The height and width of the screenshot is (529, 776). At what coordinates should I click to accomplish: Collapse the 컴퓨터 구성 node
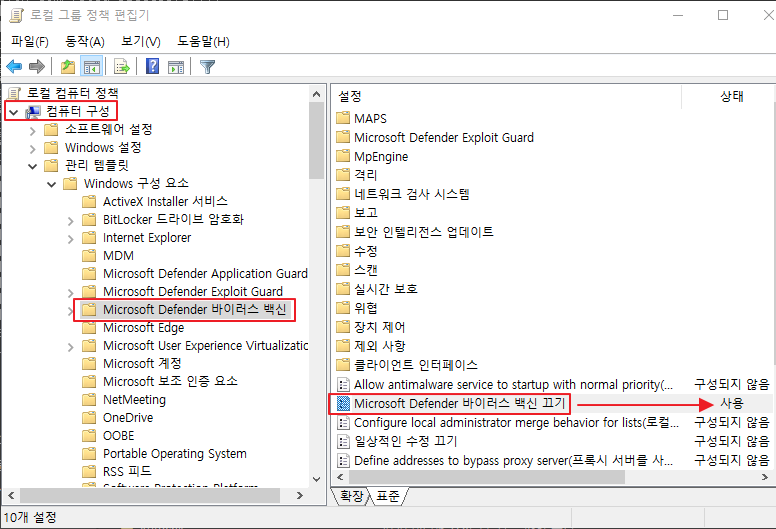pos(14,112)
